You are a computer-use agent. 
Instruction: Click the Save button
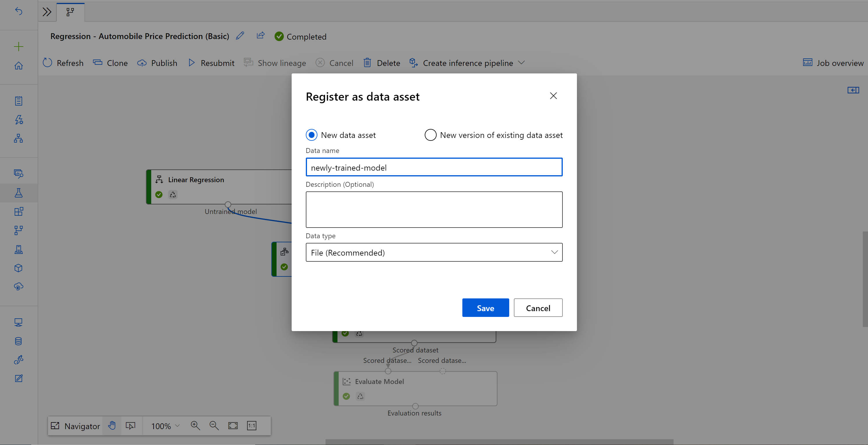(486, 308)
